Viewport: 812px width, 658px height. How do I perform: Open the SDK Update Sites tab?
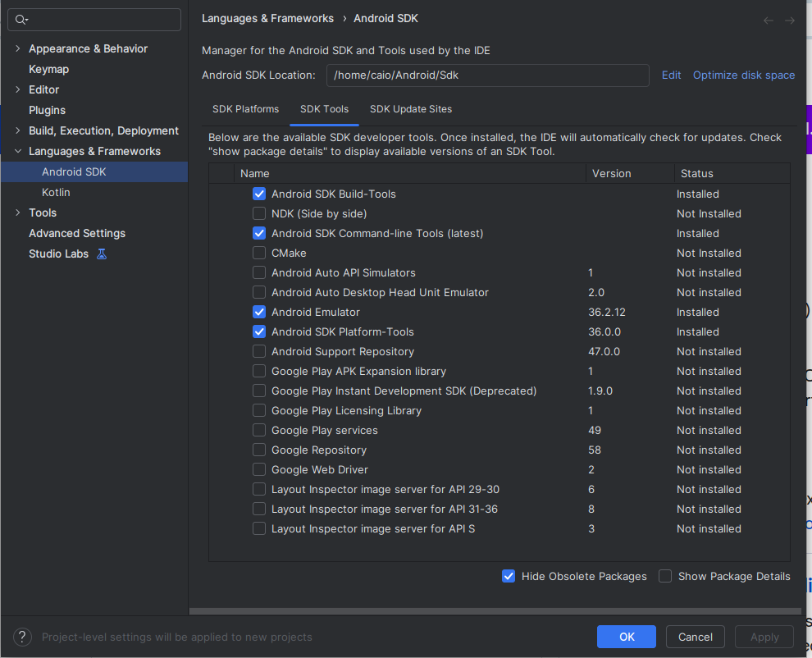pos(410,109)
